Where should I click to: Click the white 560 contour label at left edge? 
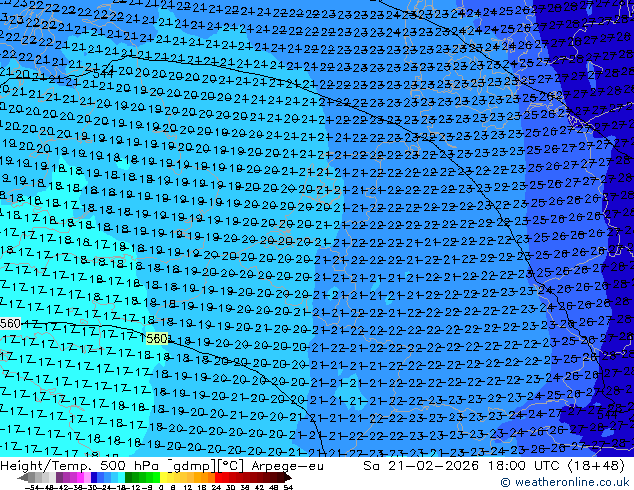coord(11,323)
